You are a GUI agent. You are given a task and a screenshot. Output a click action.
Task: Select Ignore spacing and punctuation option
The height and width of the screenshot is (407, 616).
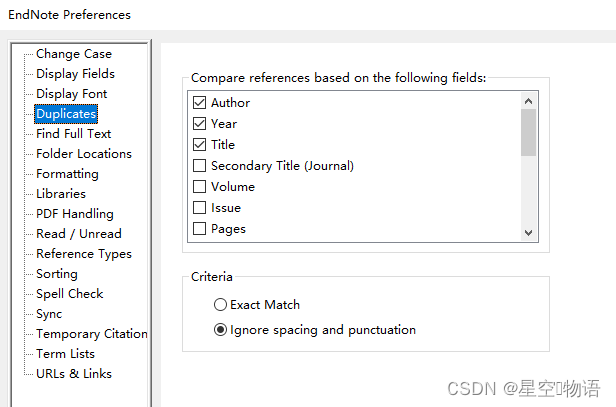(x=221, y=330)
